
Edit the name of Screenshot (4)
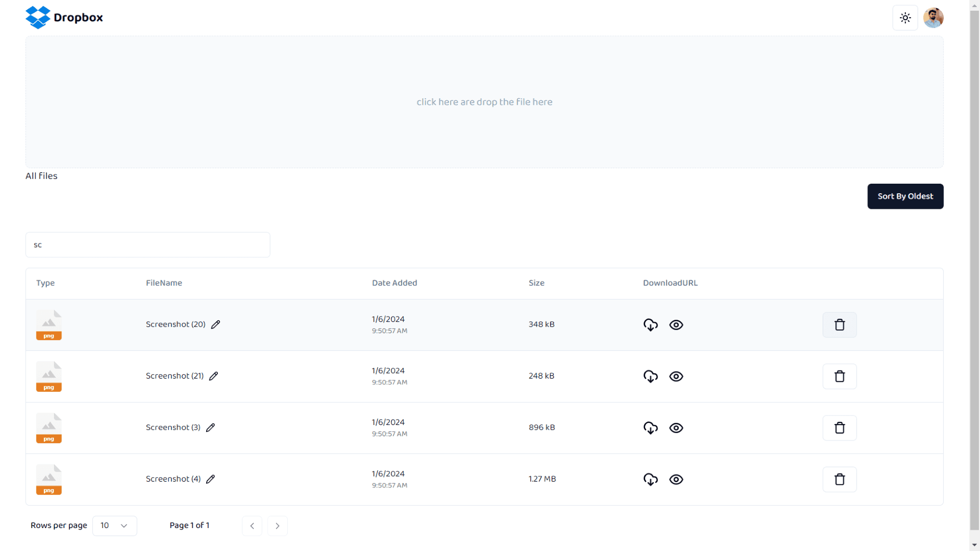point(210,479)
